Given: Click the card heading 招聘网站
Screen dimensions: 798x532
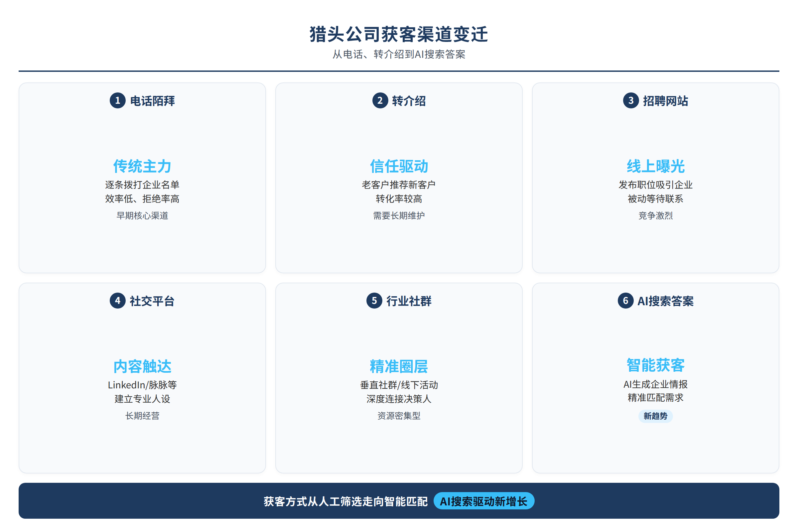Looking at the screenshot, I should (x=666, y=101).
